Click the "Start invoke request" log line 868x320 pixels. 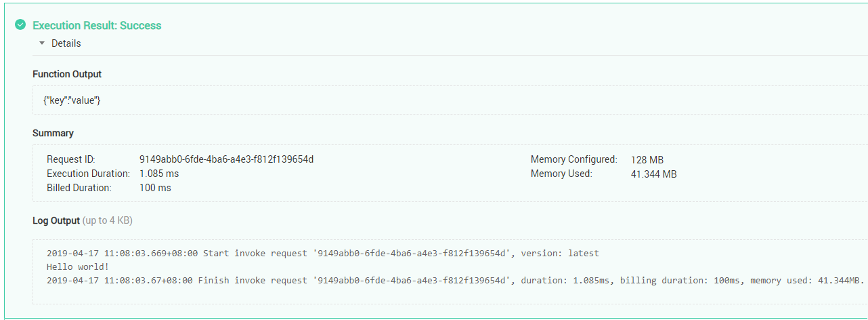(322, 254)
